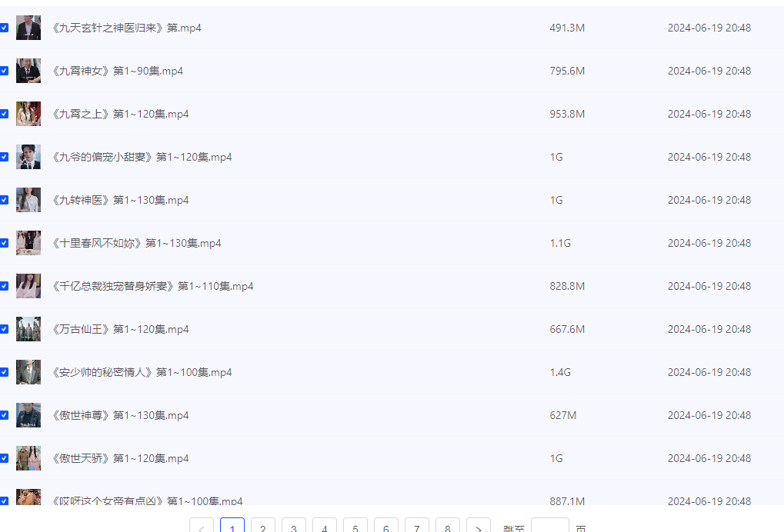Select page 1 button
The height and width of the screenshot is (532, 784).
coord(232,526)
